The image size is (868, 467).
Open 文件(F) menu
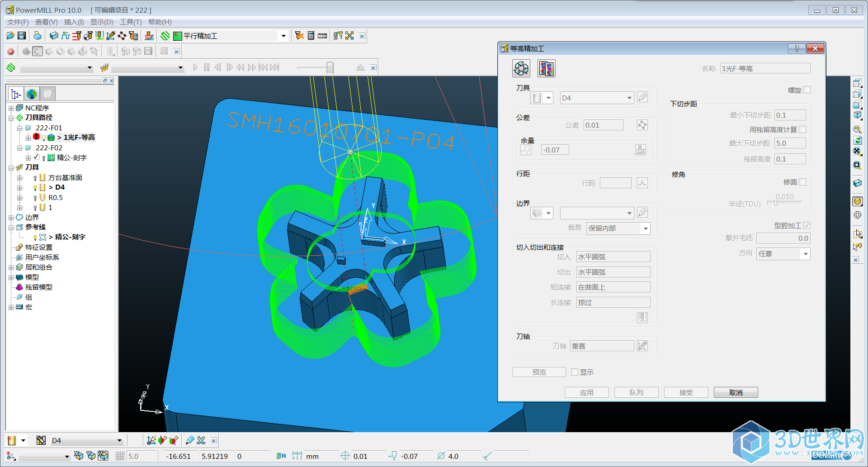point(18,22)
